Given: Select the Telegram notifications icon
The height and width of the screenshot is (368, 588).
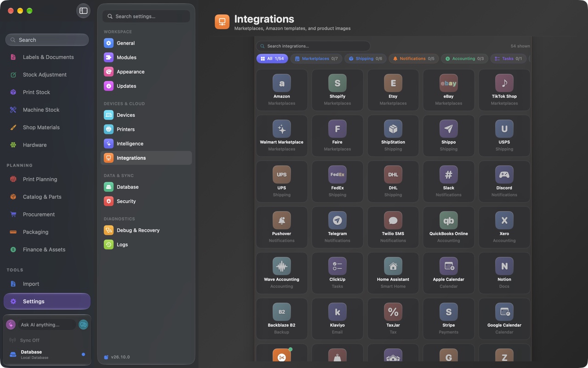Looking at the screenshot, I should (337, 220).
